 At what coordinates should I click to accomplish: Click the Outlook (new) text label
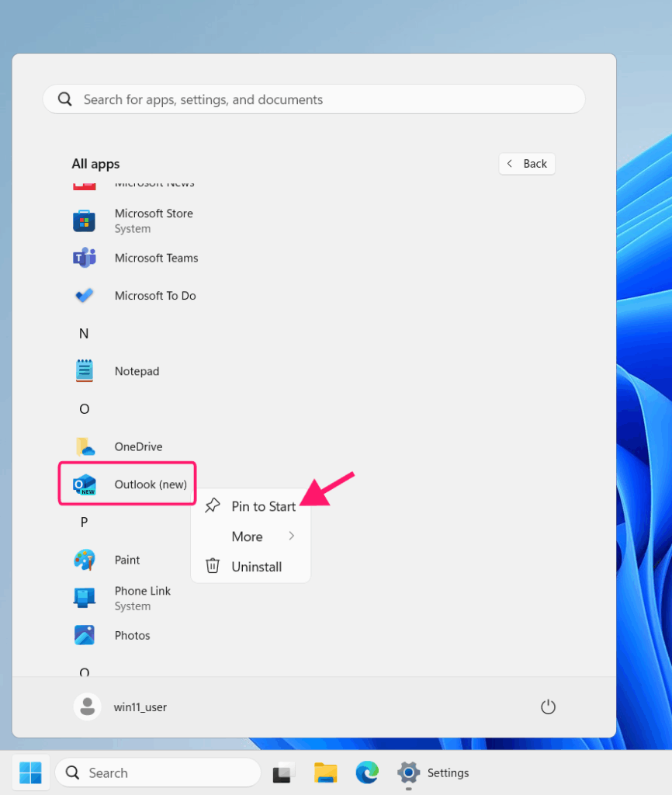(x=151, y=484)
